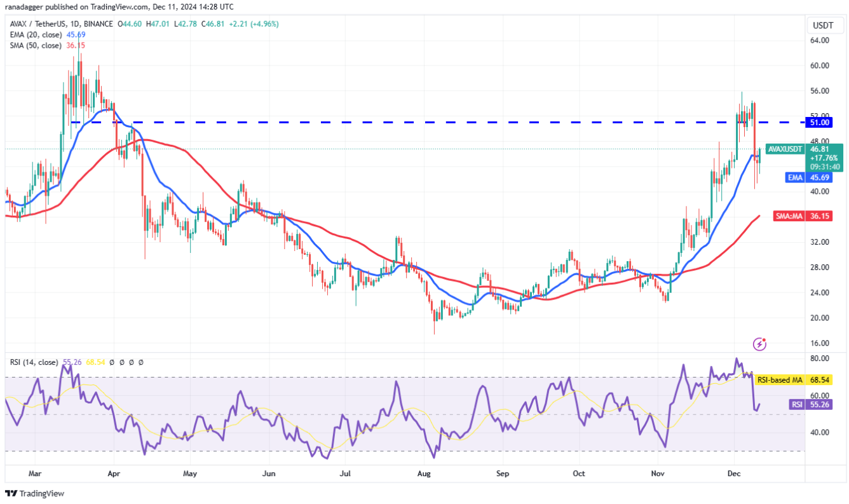Click the Mar label on time axis
The image size is (849, 504).
[x=35, y=473]
